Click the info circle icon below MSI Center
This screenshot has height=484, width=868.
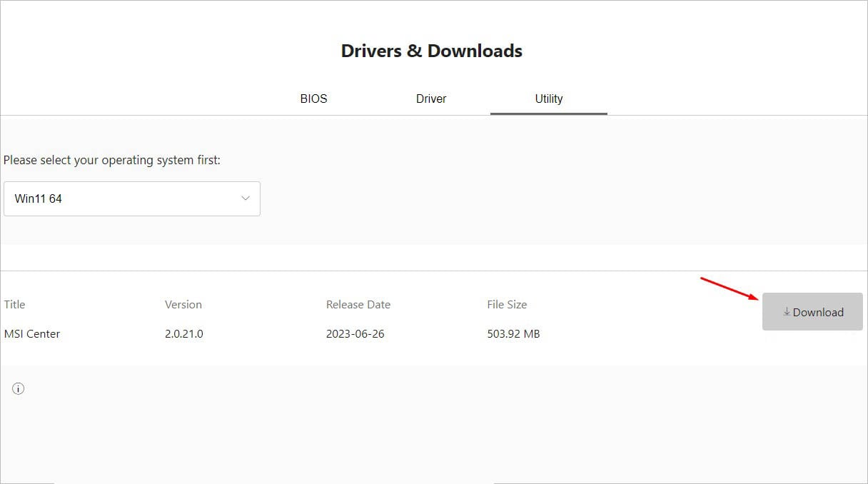(x=19, y=389)
